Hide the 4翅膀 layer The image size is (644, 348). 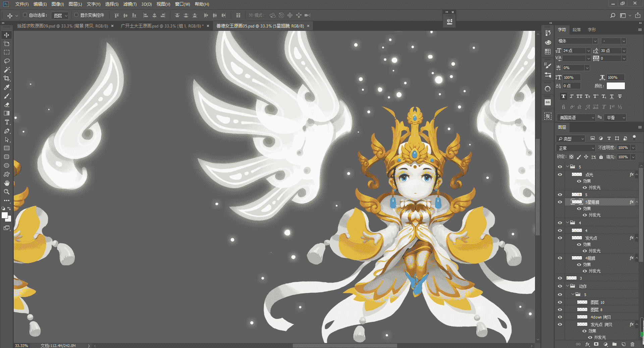[x=560, y=258]
